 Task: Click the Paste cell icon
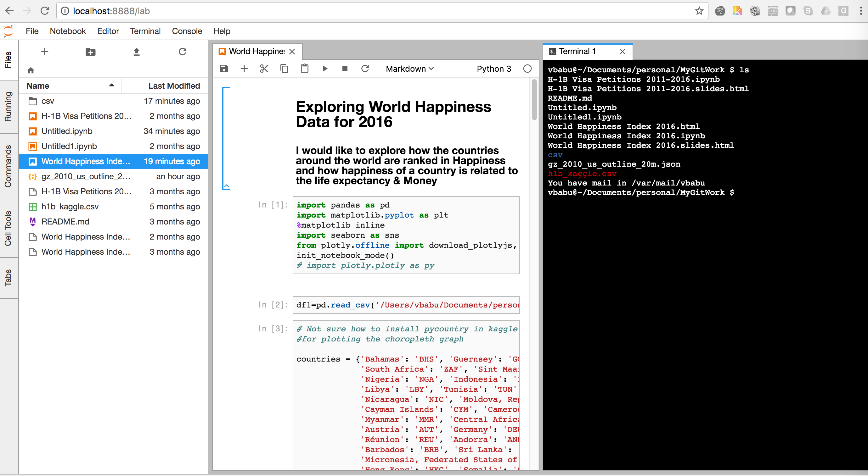(304, 69)
